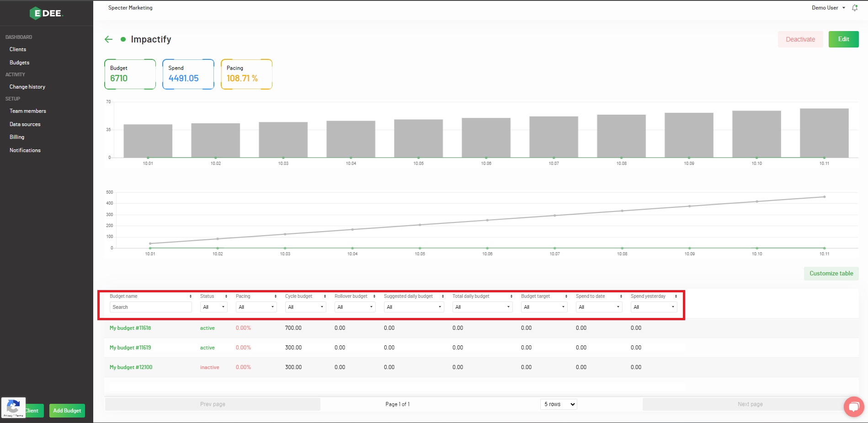Open the Rollover budget filter dropdown
Viewport: 868px width, 423px height.
coord(355,307)
